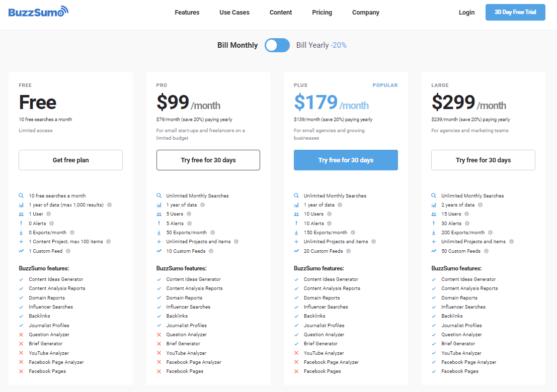Click "$239/month (save 20%) paying yearly" text
Screen dimensions: 557x392
(470, 120)
